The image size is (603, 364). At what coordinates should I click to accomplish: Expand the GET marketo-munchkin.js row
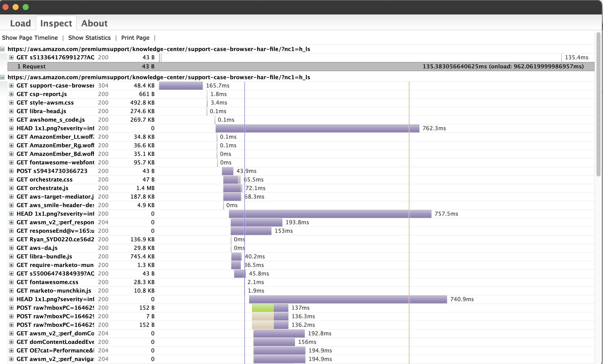(x=11, y=291)
